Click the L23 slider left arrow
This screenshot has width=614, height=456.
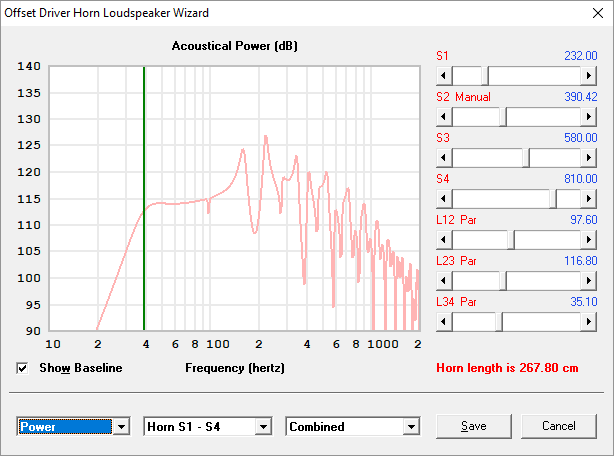tap(444, 281)
